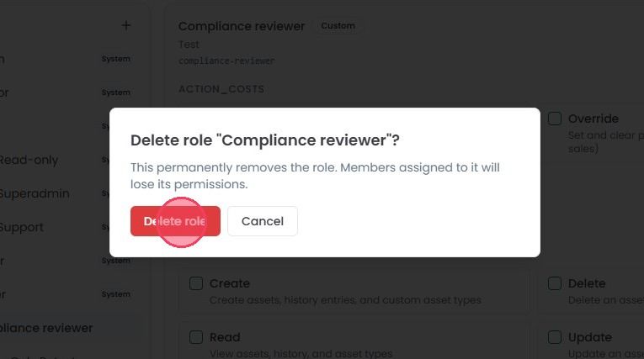Click the compliance-reviewer slug text
This screenshot has width=644, height=359.
point(226,61)
